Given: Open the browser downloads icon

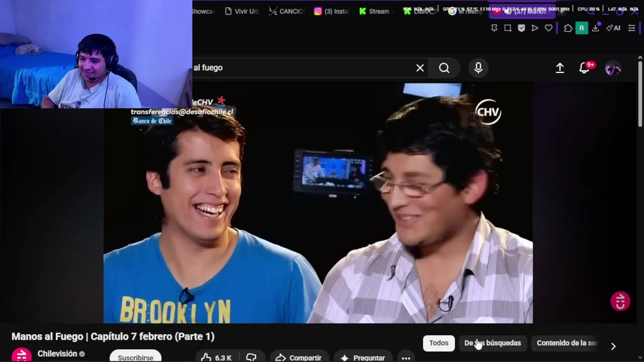Looking at the screenshot, I should pos(595,28).
